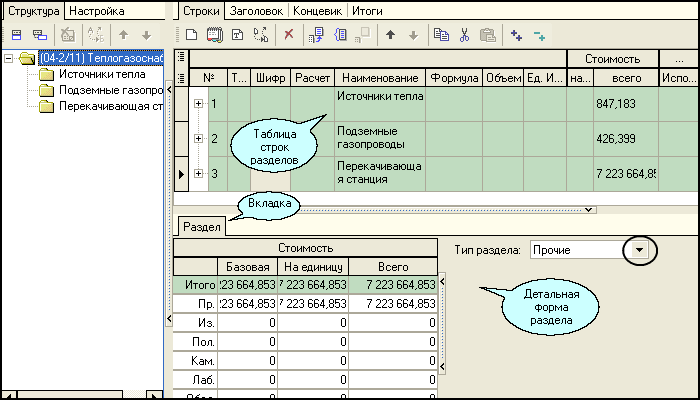This screenshot has height=400, width=700.
Task: Click the add subsection icon in Структура toolbar
Action: (x=40, y=35)
